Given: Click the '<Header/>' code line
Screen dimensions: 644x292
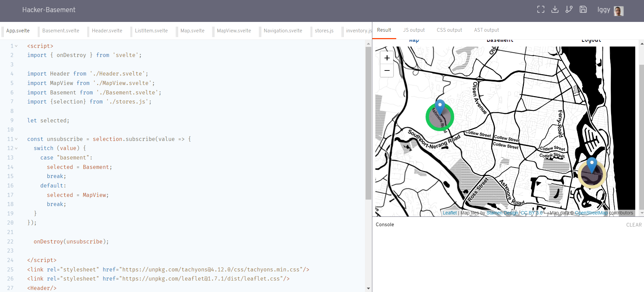Looking at the screenshot, I should pyautogui.click(x=42, y=288).
